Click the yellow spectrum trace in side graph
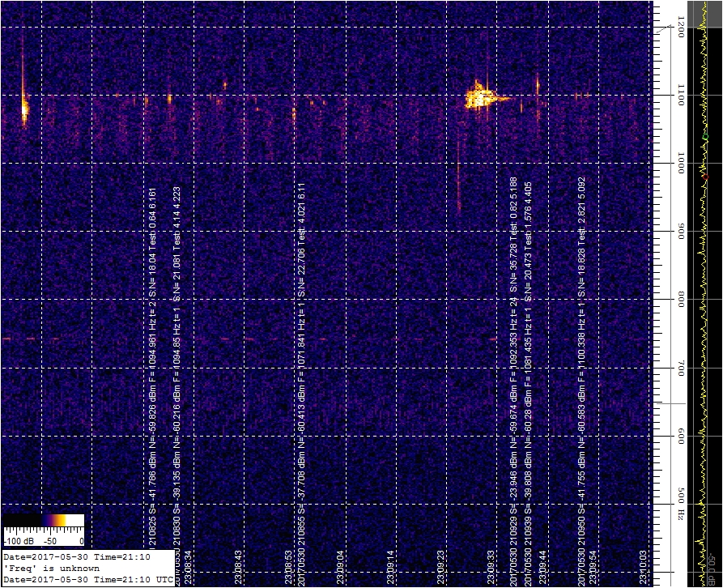Viewport: 723px width, 588px height. pos(703,295)
